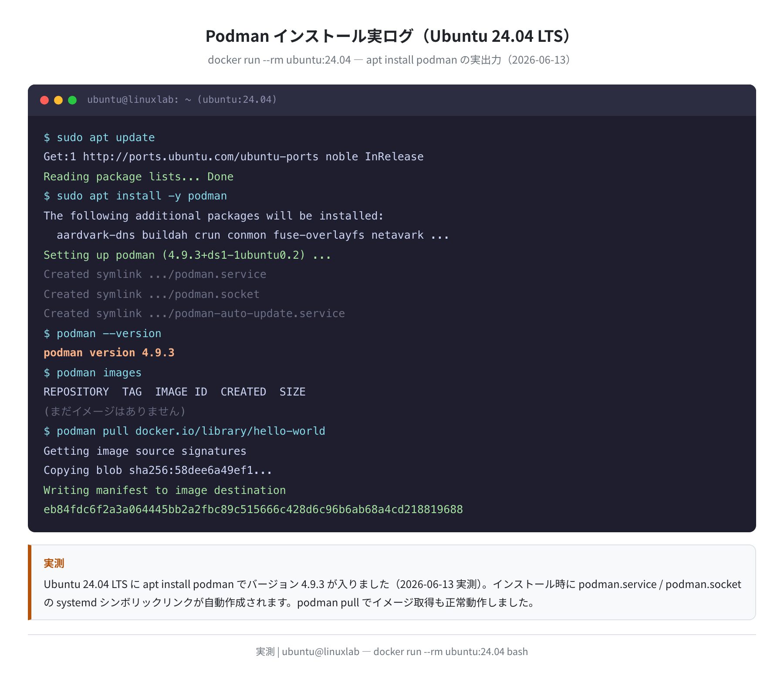
Task: Click the line 'Get:1 http://ports.ubuntu.com/ubuntu-ports noble InRelease'
Action: 233,157
